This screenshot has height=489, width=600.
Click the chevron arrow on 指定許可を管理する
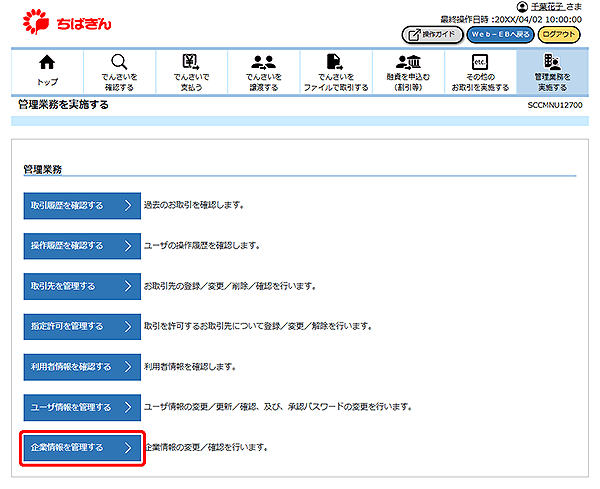tap(128, 327)
